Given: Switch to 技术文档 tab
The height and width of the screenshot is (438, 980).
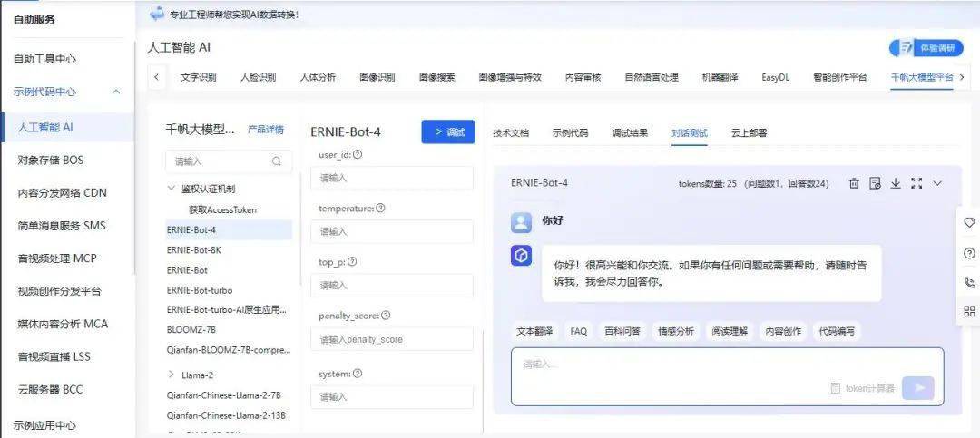Looking at the screenshot, I should tap(511, 133).
